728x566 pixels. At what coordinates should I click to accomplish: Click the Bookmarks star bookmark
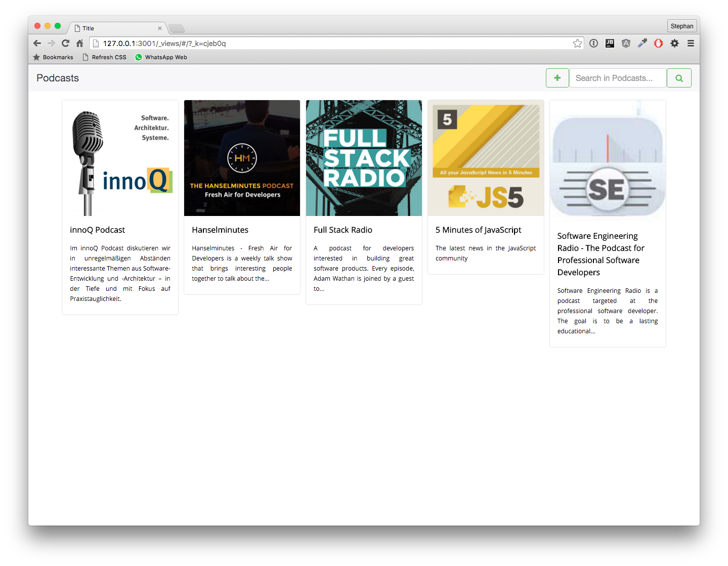click(x=53, y=57)
